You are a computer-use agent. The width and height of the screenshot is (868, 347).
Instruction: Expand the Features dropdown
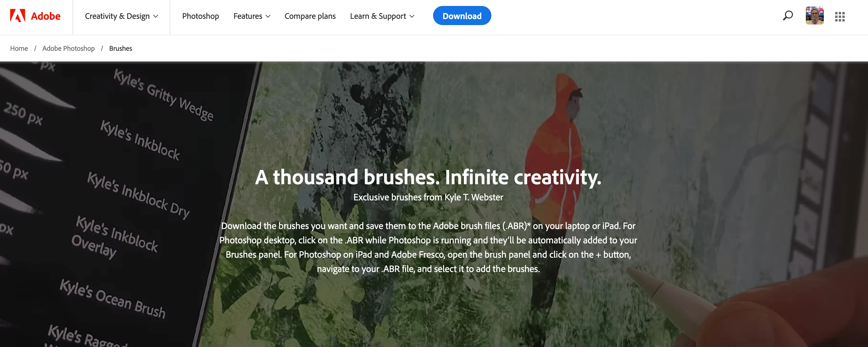click(x=252, y=16)
